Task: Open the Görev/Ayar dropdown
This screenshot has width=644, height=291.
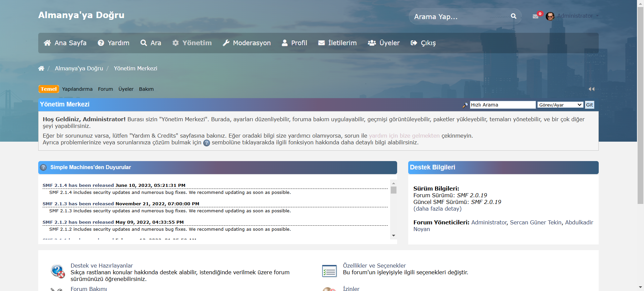Action: (560, 105)
